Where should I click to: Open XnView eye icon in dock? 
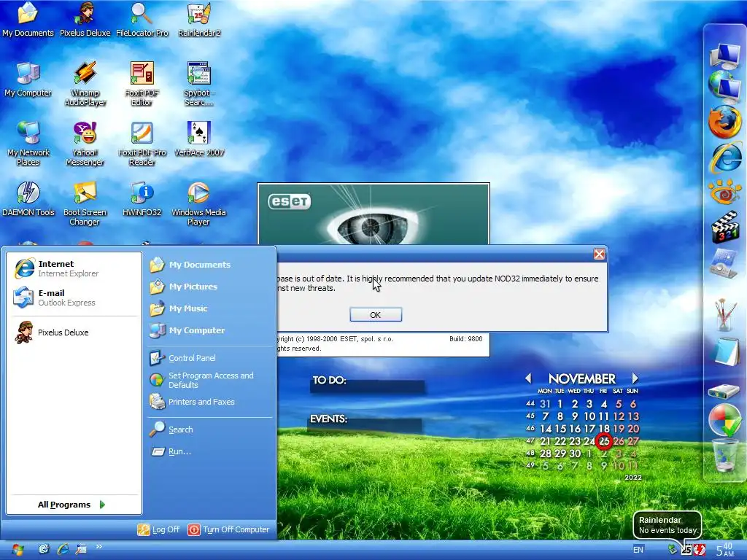pos(724,192)
